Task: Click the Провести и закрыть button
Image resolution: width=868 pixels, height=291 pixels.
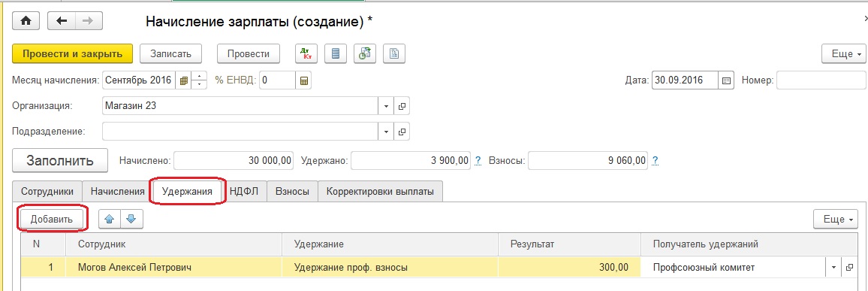Action: point(73,54)
